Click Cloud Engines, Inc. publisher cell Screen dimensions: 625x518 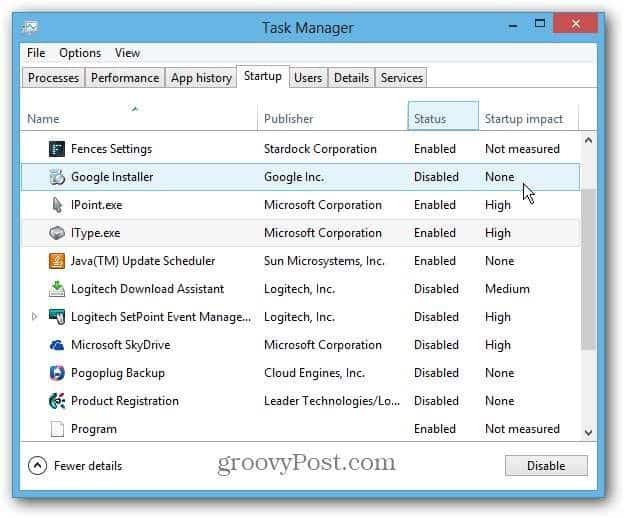click(314, 373)
